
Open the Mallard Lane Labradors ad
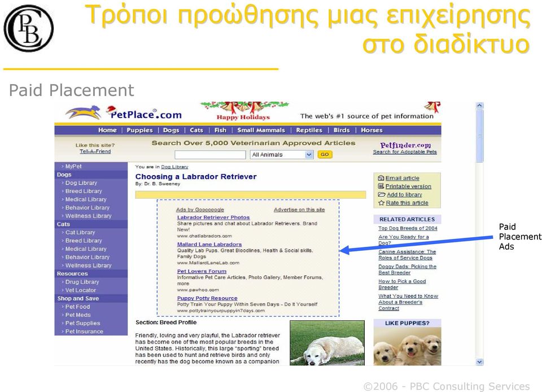click(209, 245)
